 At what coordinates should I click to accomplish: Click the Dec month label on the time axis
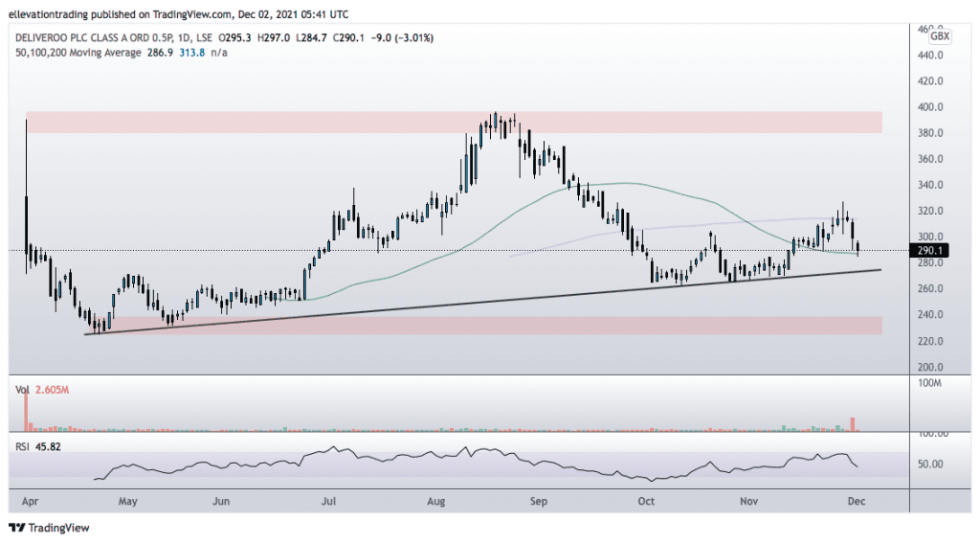857,501
